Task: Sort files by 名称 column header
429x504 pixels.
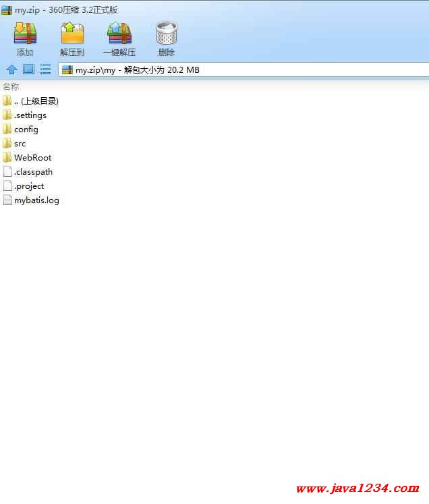Action: coord(11,86)
